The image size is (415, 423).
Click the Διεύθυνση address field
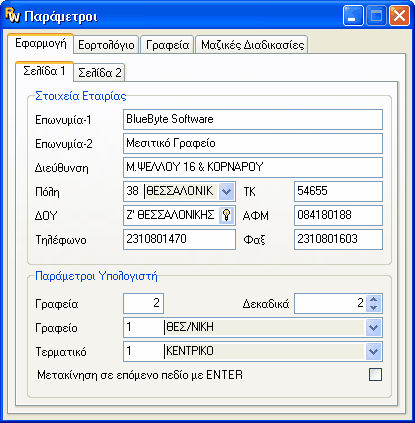pyautogui.click(x=253, y=167)
